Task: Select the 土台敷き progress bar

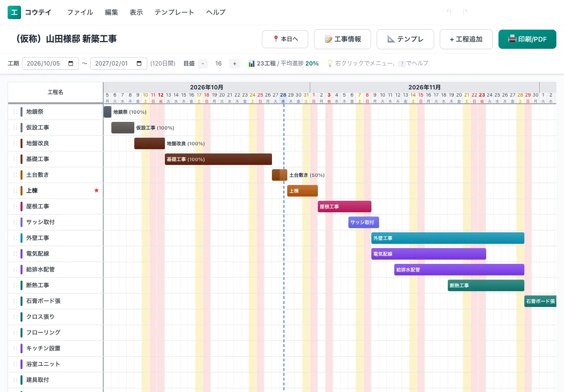Action: pos(280,175)
